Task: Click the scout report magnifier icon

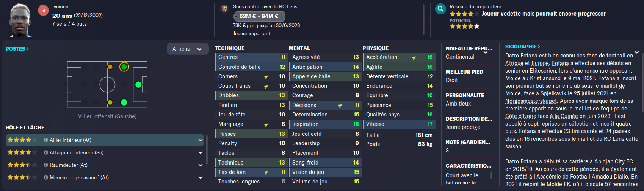Action: [440, 9]
